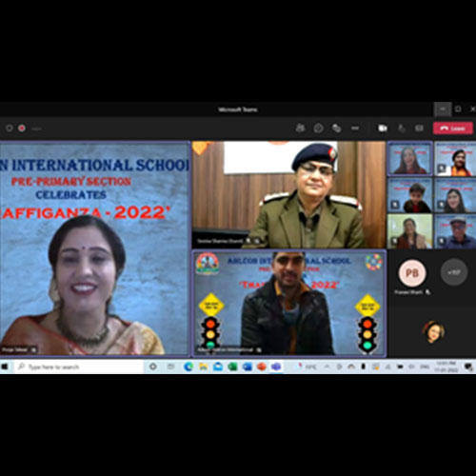The image size is (476, 476).
Task: Open the participants panel in Teams toolbar
Action: tap(300, 129)
